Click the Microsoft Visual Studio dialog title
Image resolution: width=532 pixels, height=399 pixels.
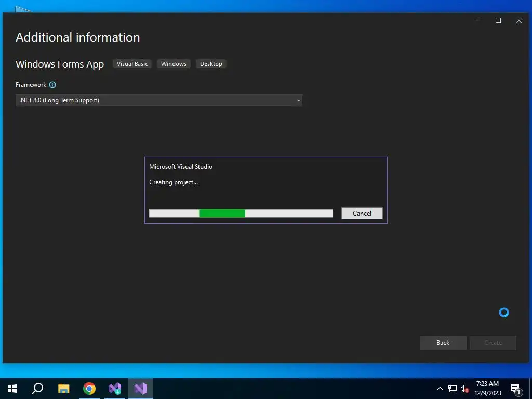181,167
